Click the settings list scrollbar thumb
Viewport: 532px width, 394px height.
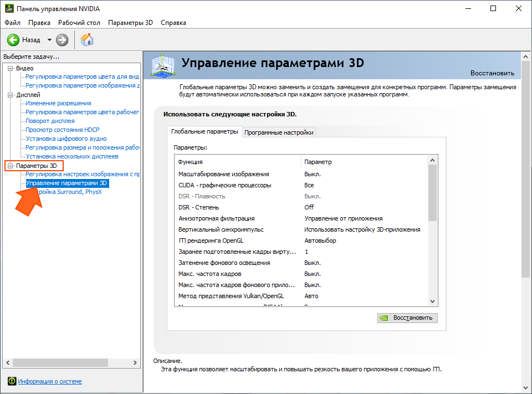click(432, 193)
